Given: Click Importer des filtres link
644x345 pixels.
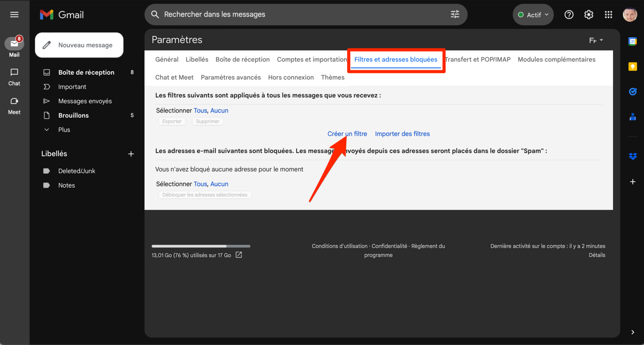Looking at the screenshot, I should 402,134.
